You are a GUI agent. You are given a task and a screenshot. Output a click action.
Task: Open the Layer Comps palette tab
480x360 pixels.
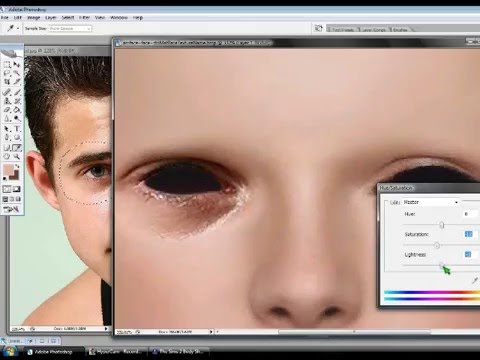pos(373,30)
